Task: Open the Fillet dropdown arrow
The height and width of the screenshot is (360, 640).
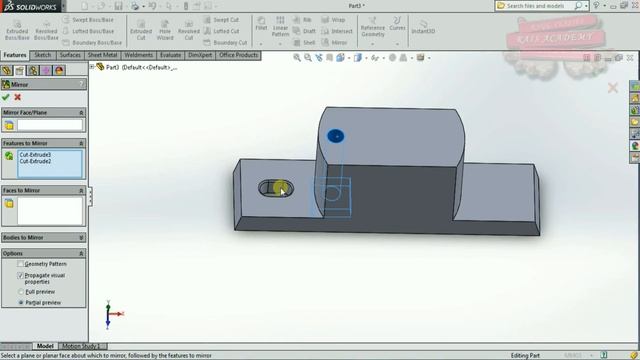Action: pos(261,44)
